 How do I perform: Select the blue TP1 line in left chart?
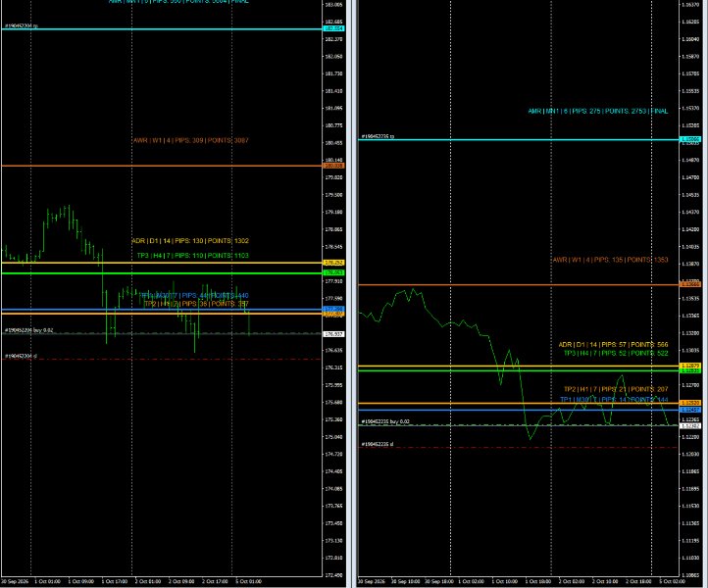pyautogui.click(x=162, y=310)
